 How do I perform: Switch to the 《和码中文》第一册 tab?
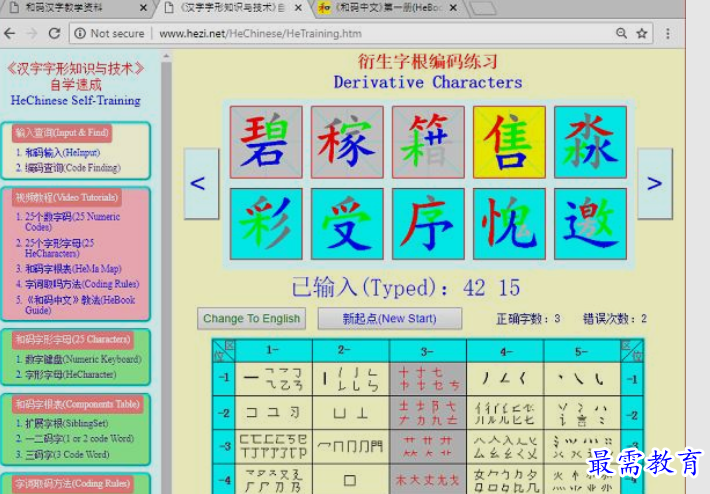(388, 8)
